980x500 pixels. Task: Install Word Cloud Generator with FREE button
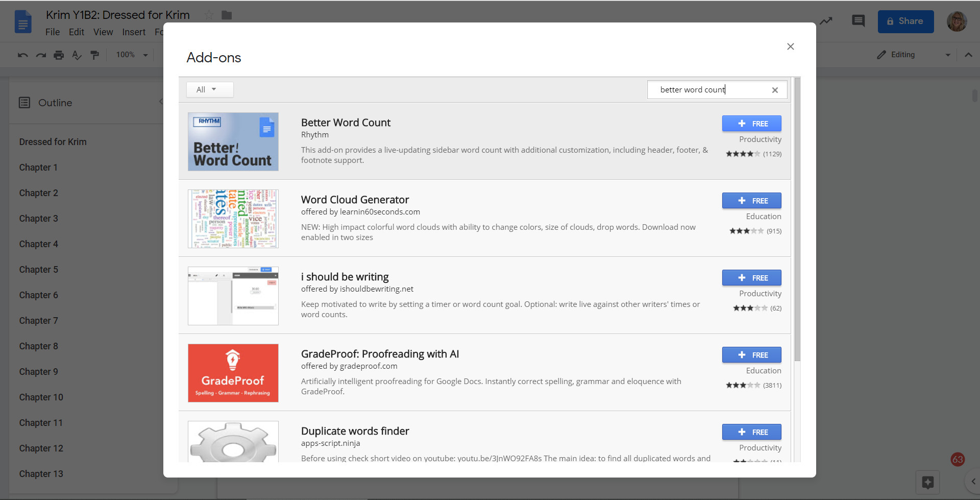point(751,201)
